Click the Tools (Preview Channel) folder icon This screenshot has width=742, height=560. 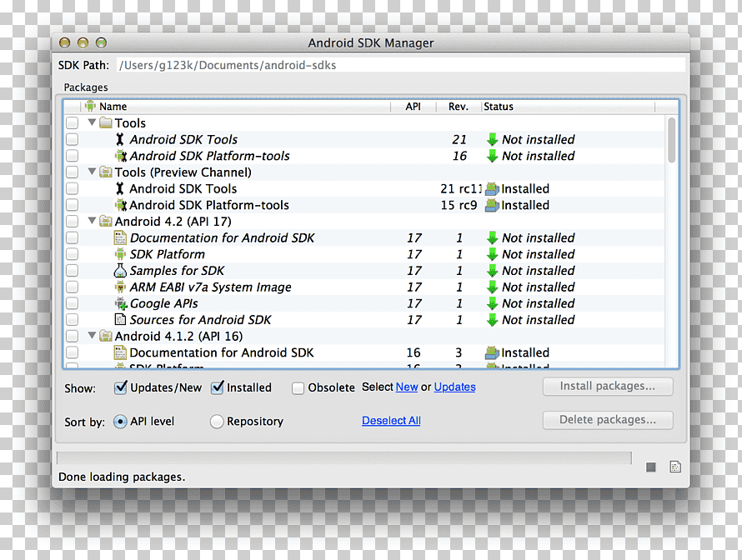[x=106, y=172]
